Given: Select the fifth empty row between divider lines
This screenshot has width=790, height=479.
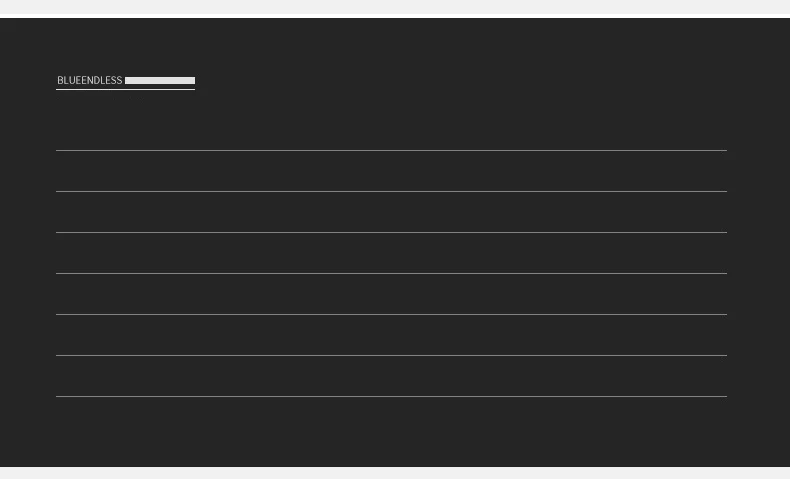Looking at the screenshot, I should (x=391, y=335).
